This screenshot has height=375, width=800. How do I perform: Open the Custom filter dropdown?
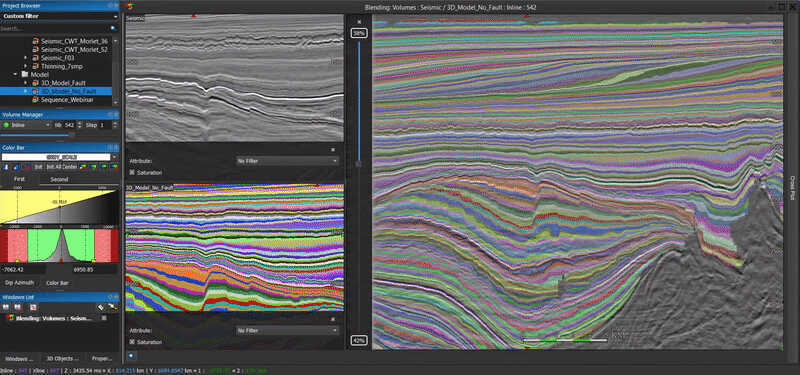(60, 16)
